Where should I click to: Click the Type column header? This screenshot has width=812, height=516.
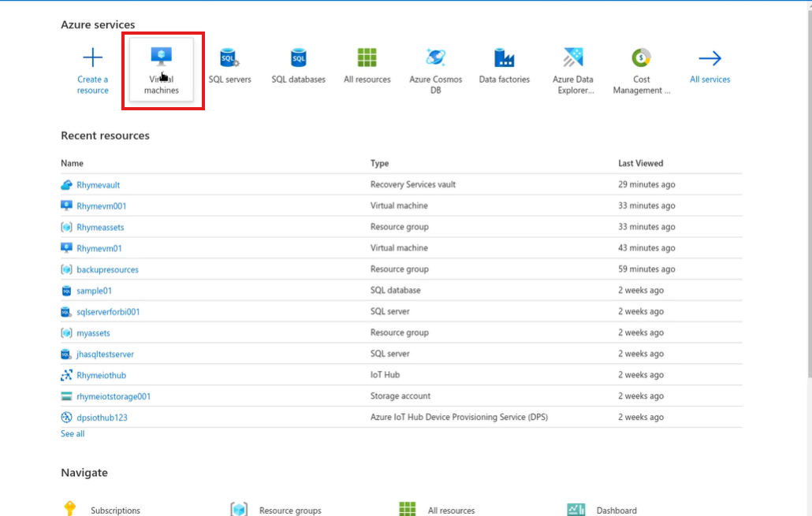379,163
